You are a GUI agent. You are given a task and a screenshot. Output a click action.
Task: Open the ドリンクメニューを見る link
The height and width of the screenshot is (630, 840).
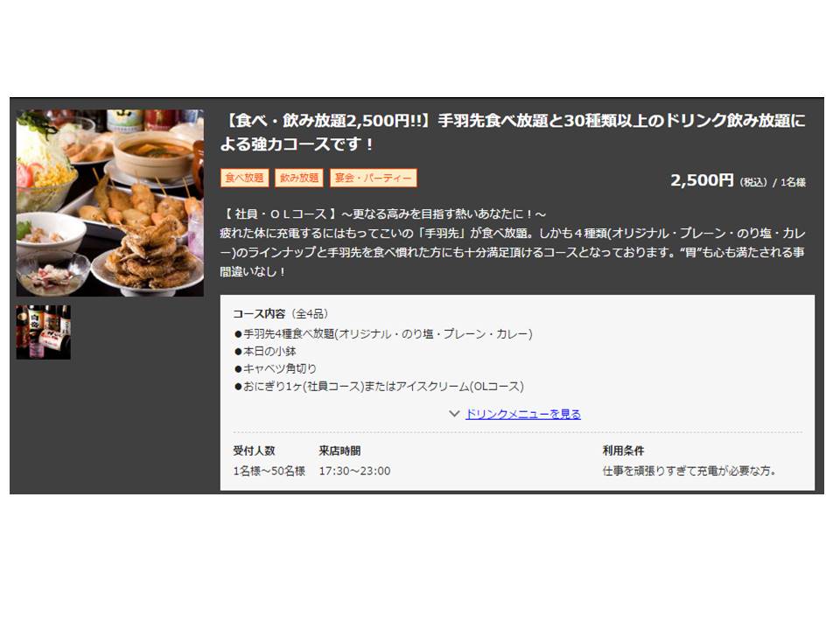pyautogui.click(x=523, y=414)
